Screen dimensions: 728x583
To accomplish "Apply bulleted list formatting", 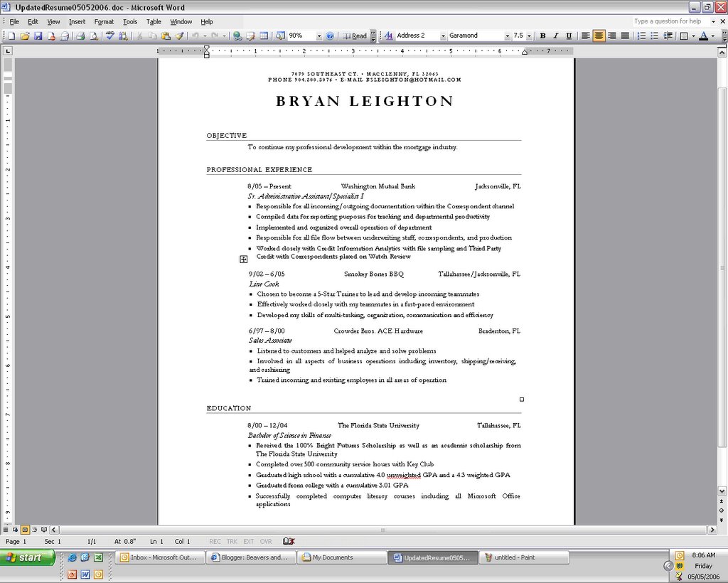I will tap(655, 36).
